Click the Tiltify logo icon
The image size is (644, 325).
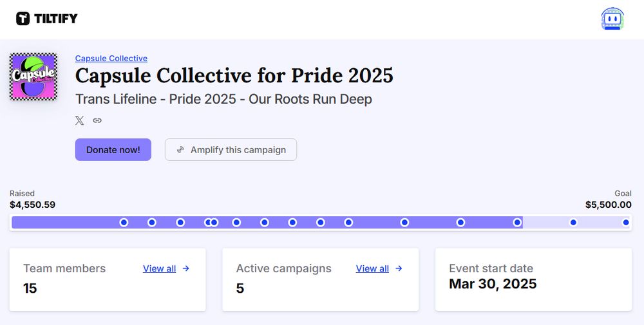coord(23,19)
